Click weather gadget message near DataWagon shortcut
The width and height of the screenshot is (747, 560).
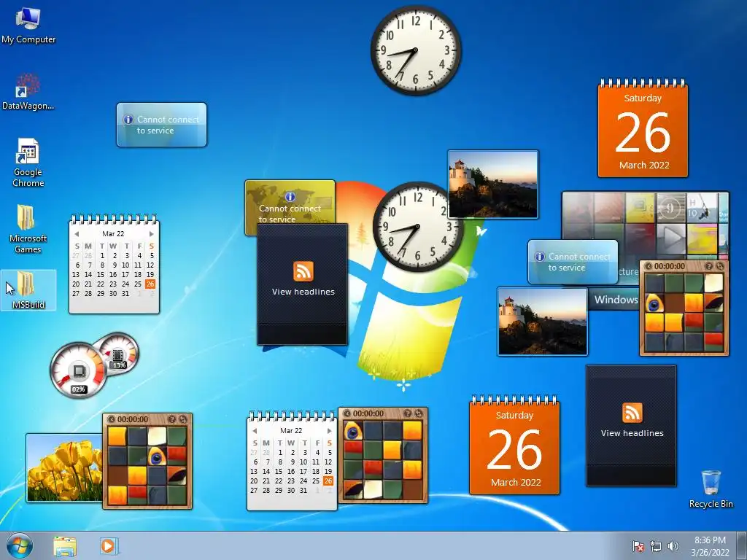pos(168,125)
